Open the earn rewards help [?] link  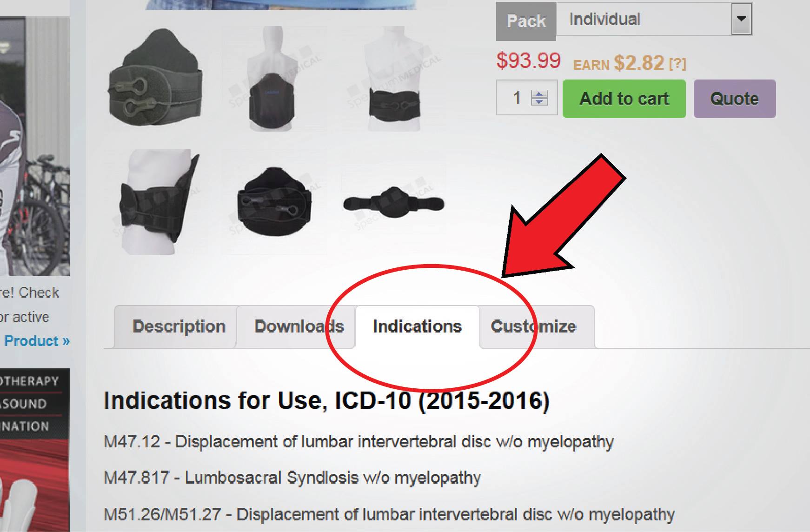coord(677,64)
